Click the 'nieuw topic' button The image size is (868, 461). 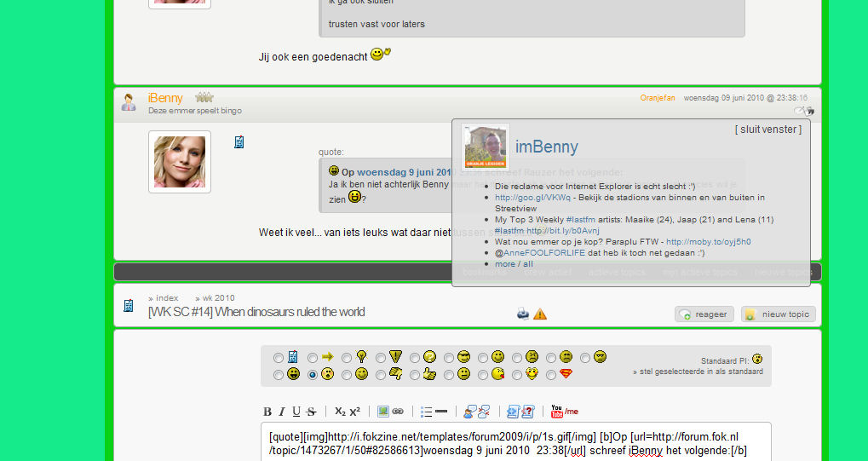point(778,314)
